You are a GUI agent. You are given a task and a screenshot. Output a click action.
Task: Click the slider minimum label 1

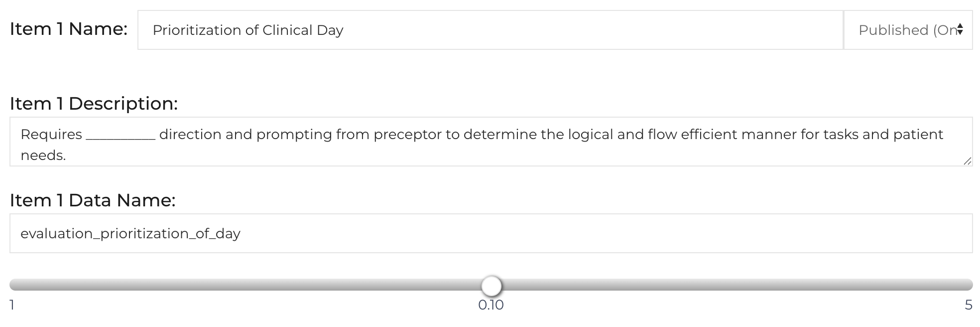point(12,305)
